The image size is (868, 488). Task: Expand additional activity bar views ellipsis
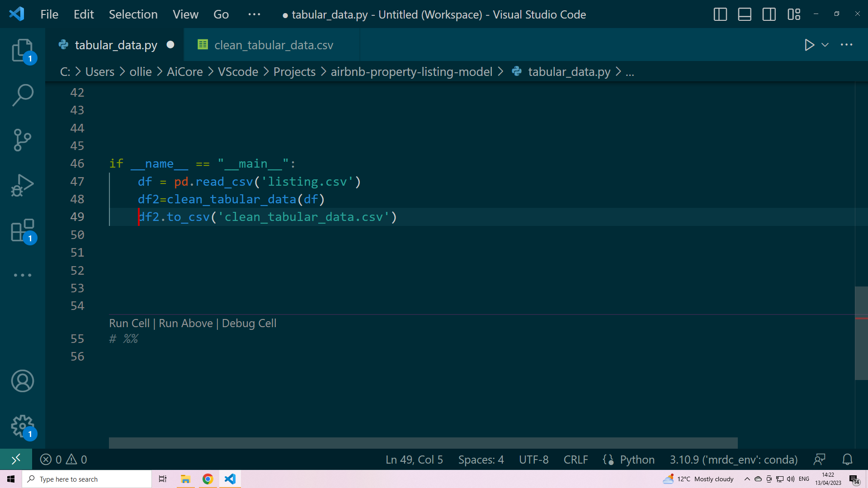(22, 275)
